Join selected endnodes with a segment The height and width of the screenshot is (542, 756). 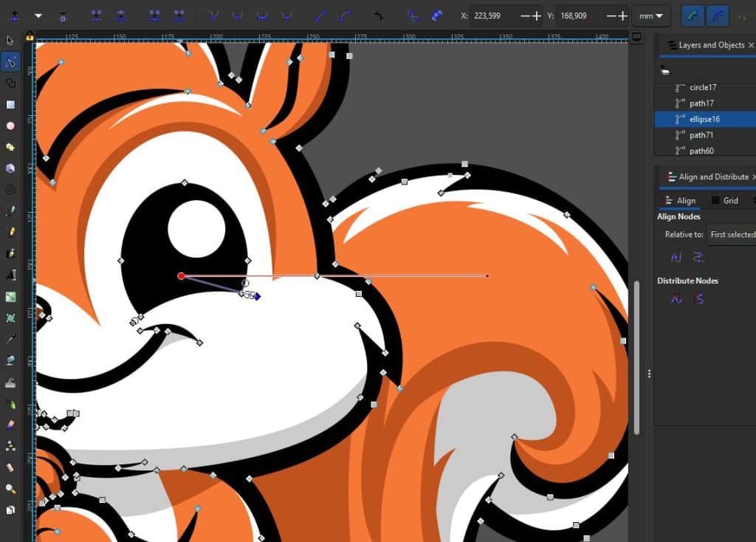point(154,16)
